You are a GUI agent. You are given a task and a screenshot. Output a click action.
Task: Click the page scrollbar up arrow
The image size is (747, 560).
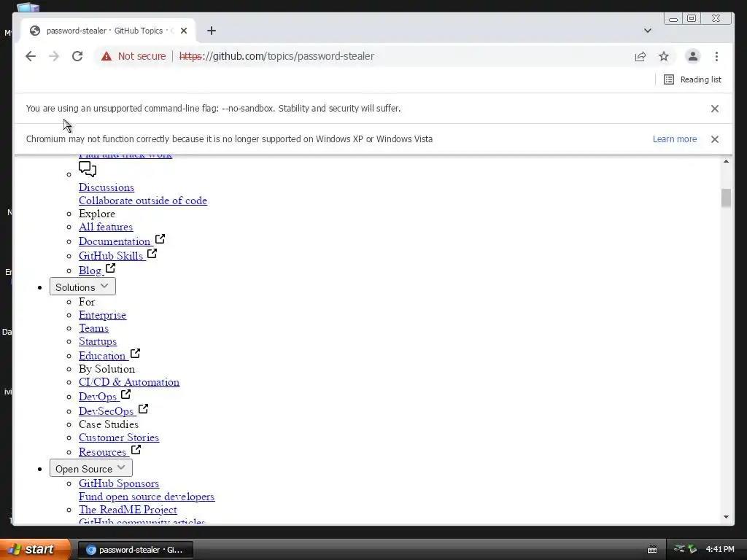[726, 161]
